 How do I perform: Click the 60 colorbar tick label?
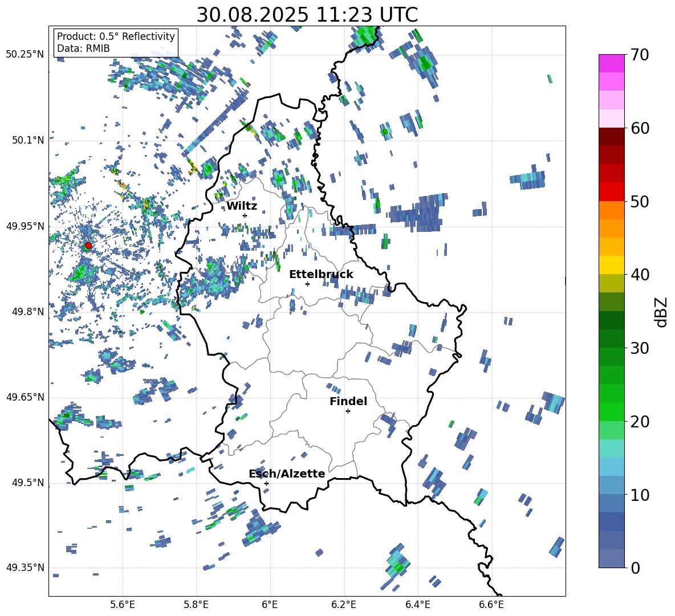pos(640,128)
